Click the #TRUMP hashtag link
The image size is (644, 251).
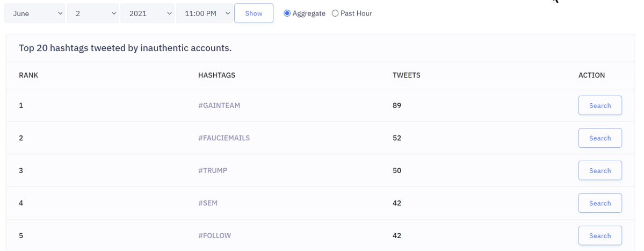pos(212,170)
